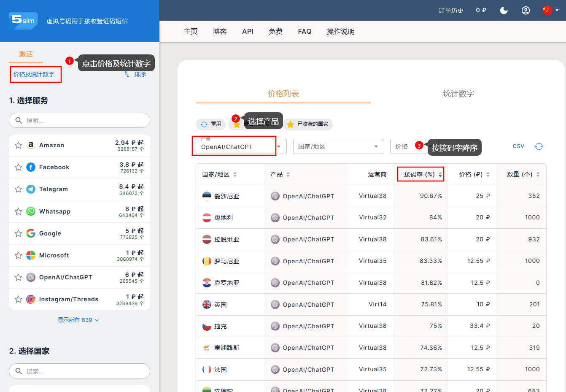Open the FAQ menu item

(305, 32)
